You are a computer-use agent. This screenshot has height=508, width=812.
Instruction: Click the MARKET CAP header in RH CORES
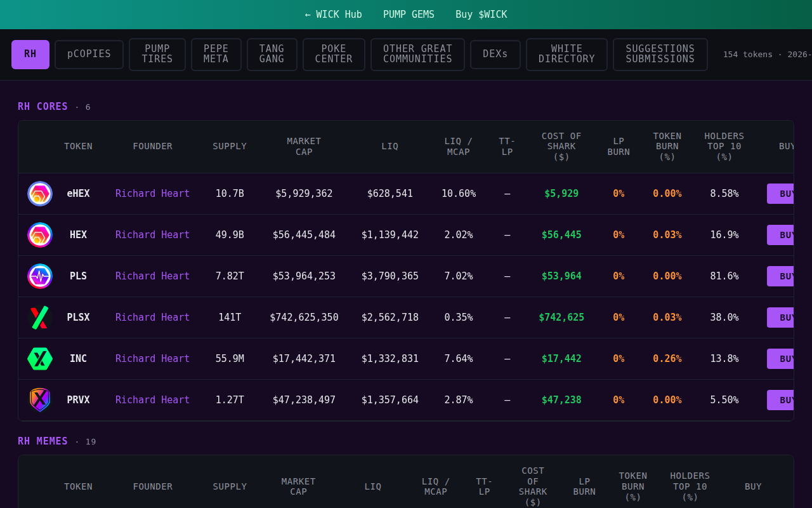click(304, 147)
